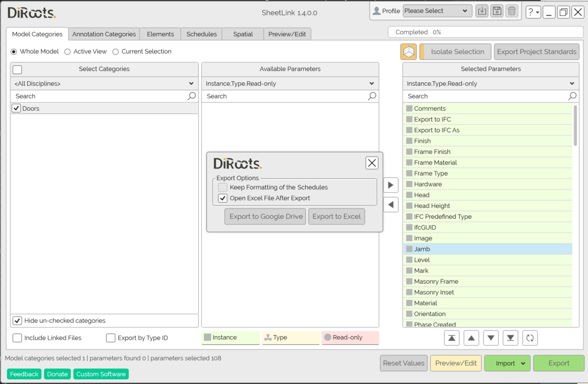Click the Reset Values button
This screenshot has width=588, height=384.
pyautogui.click(x=404, y=363)
